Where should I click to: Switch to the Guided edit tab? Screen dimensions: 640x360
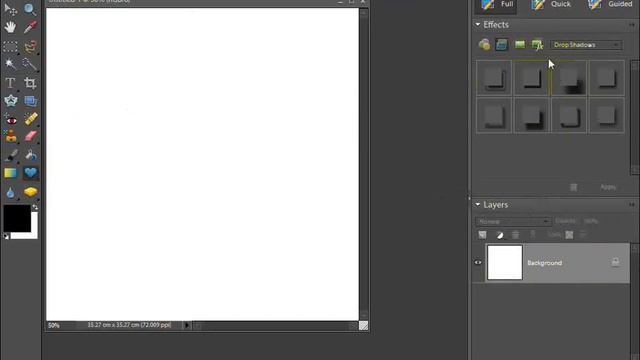[611, 5]
